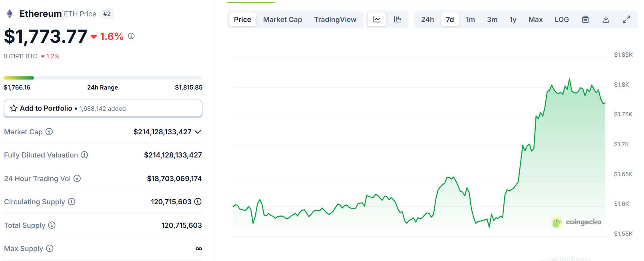Switch to line chart view icon
Viewport: 644px width, 261px height.
pyautogui.click(x=377, y=19)
